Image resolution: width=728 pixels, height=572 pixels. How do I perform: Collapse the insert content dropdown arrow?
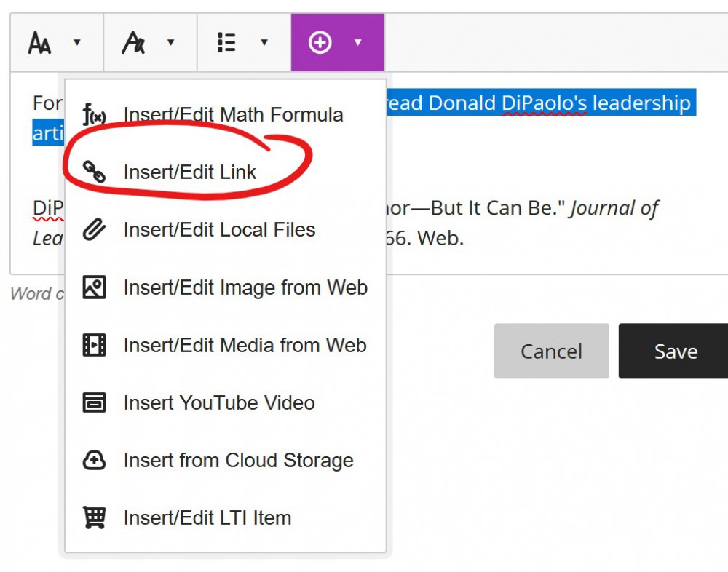point(357,43)
